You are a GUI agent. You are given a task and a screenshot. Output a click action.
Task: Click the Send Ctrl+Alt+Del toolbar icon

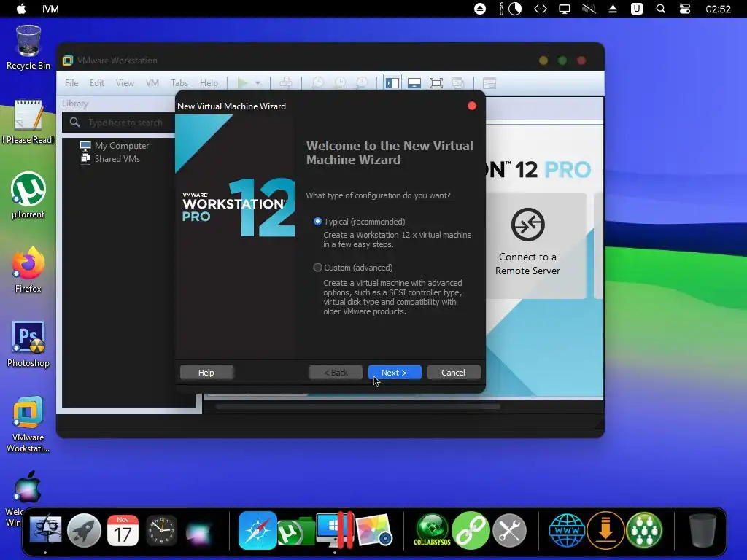pyautogui.click(x=286, y=83)
